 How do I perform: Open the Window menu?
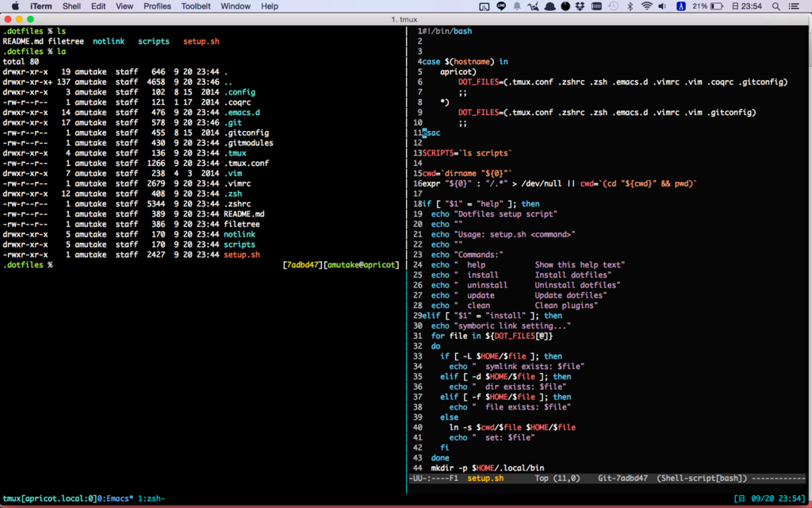(236, 6)
